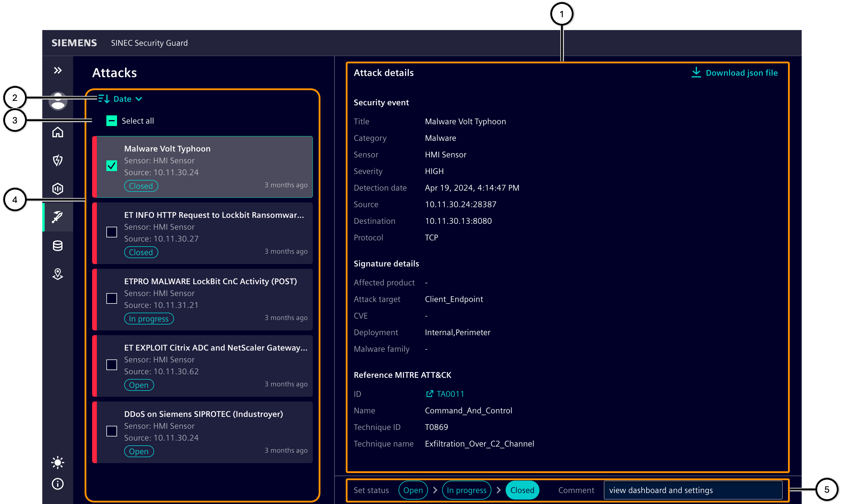Set status to Closed
The width and height of the screenshot is (841, 504).
click(x=522, y=490)
